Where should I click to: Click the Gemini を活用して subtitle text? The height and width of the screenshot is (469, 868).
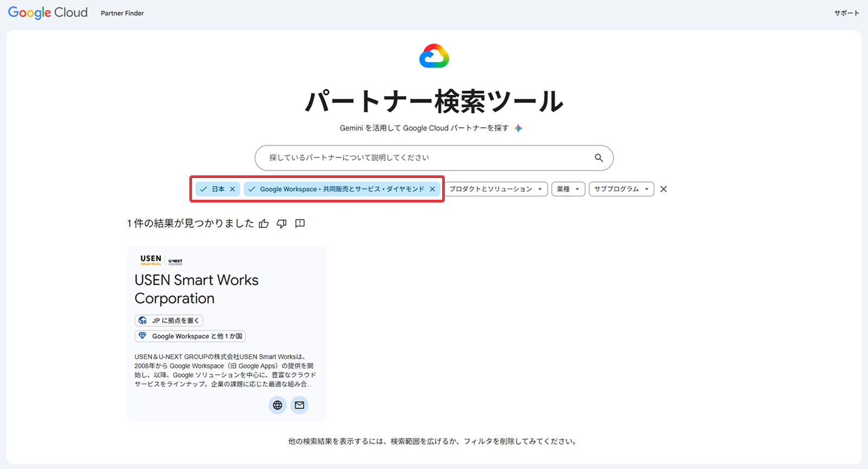click(x=424, y=128)
